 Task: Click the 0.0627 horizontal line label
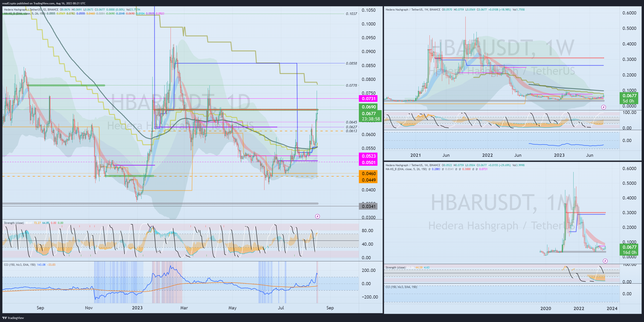tap(351, 127)
